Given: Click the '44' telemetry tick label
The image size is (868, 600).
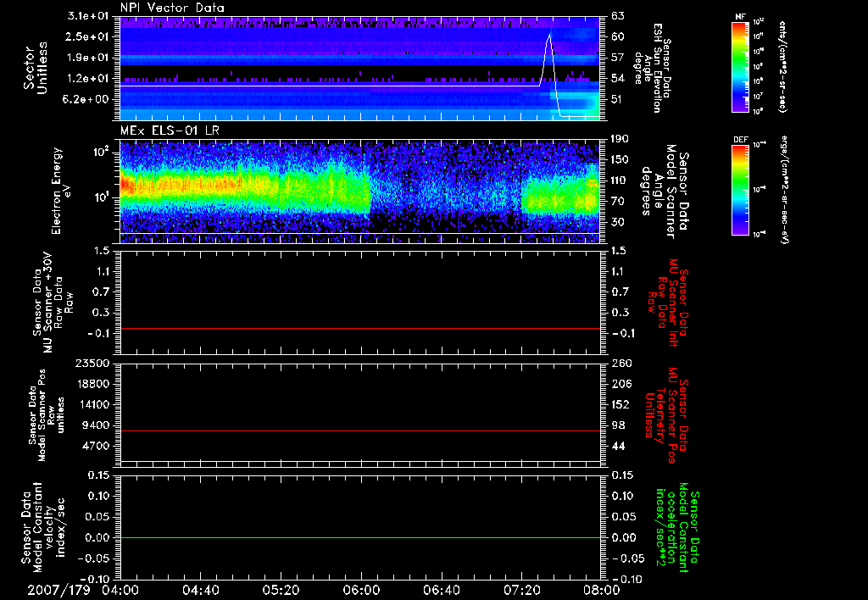Looking at the screenshot, I should tap(618, 446).
